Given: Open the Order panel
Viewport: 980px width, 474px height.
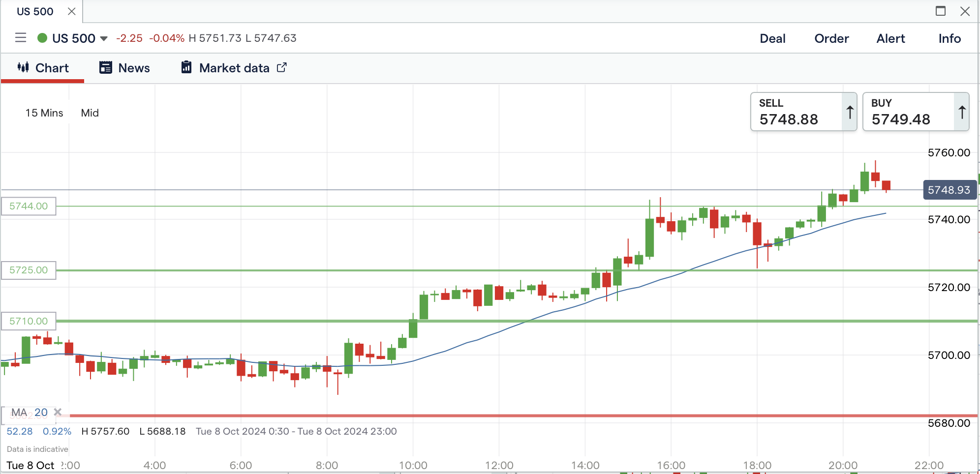Looking at the screenshot, I should [831, 38].
